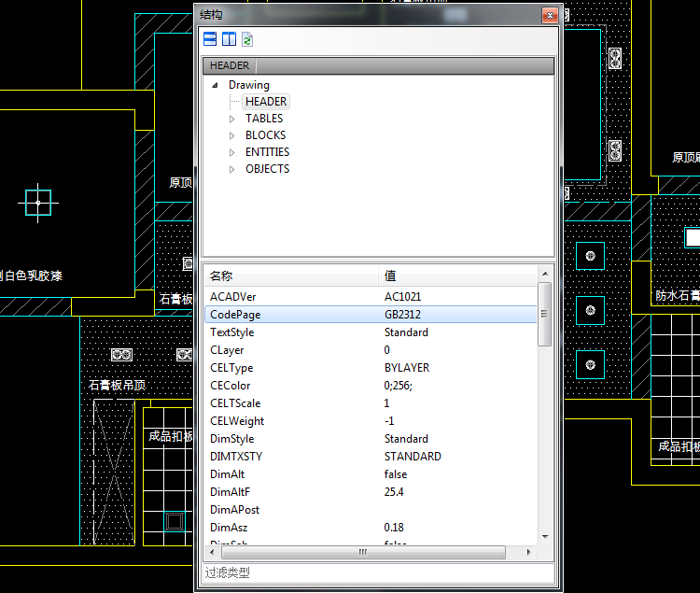Select the DimAPost property row
The width and height of the screenshot is (700, 593).
point(371,510)
